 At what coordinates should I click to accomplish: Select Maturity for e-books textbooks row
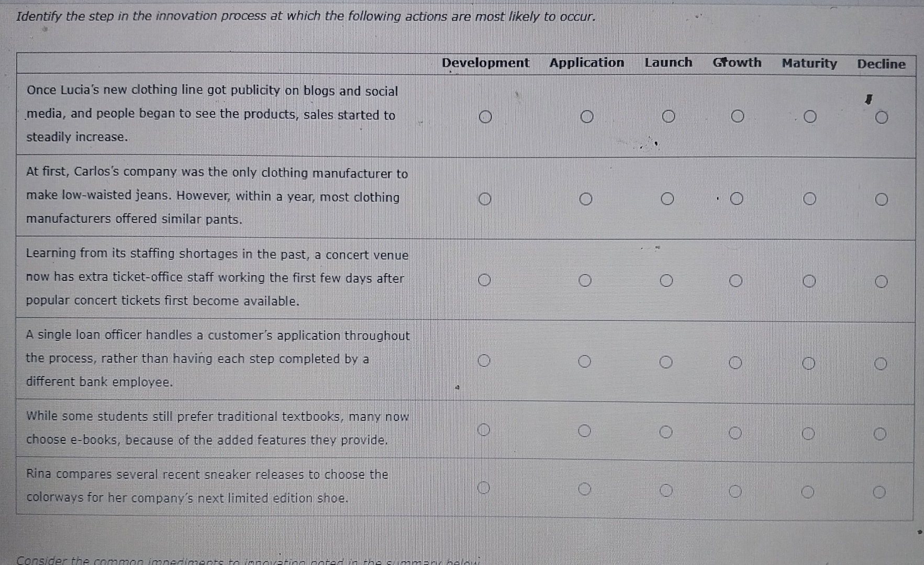808,433
